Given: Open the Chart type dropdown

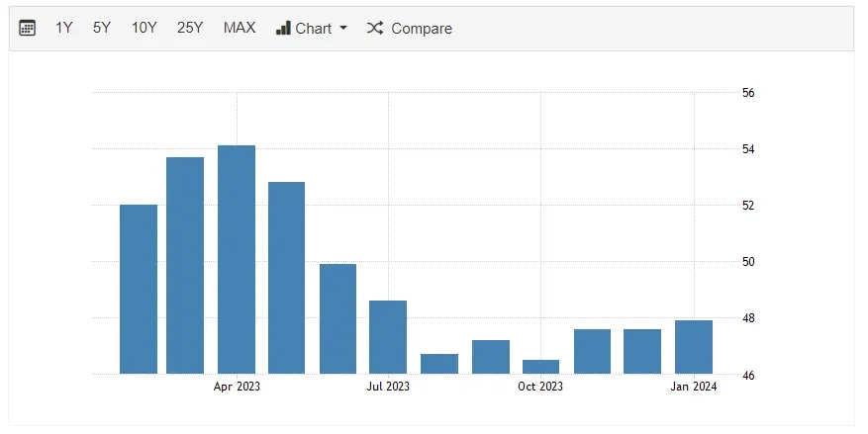Looking at the screenshot, I should pos(312,29).
